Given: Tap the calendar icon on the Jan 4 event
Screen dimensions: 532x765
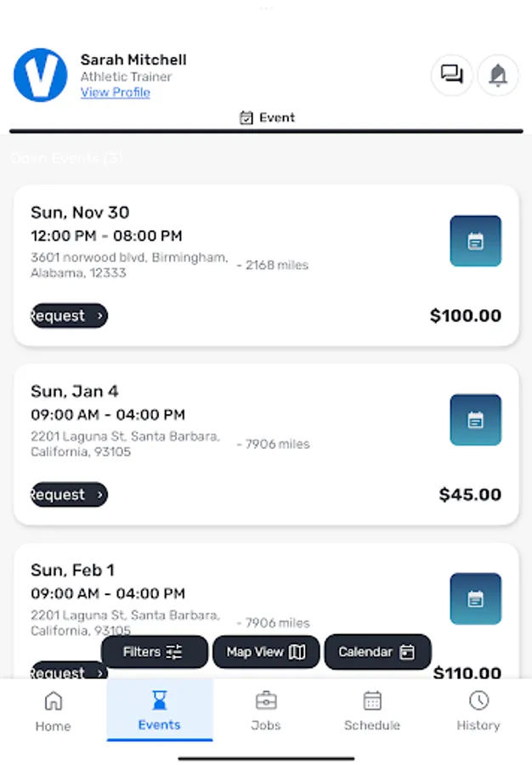Looking at the screenshot, I should coord(475,419).
